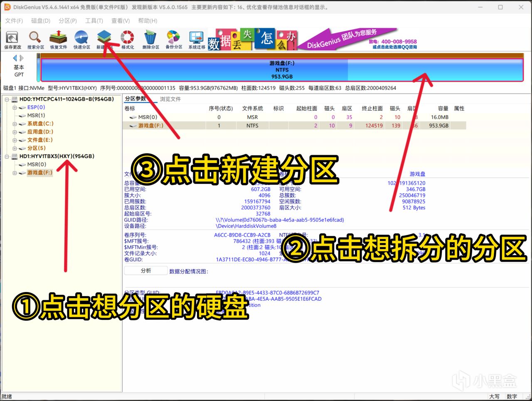This screenshot has height=401, width=532.
Task: Click the 容量 column header
Action: click(443, 109)
